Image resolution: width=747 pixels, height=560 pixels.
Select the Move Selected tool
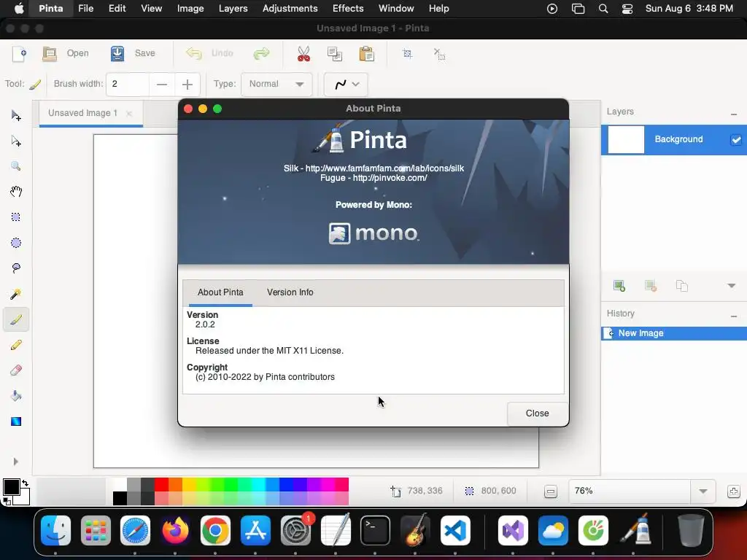click(x=16, y=116)
